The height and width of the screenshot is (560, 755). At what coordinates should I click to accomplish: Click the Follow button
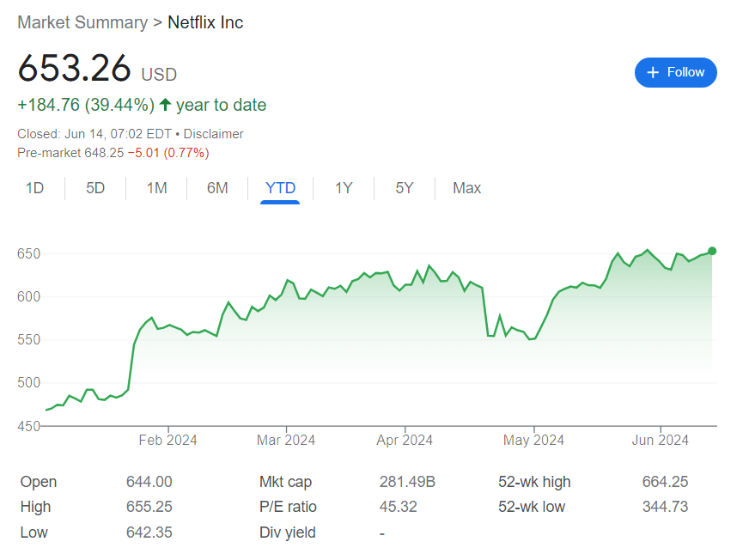[675, 73]
